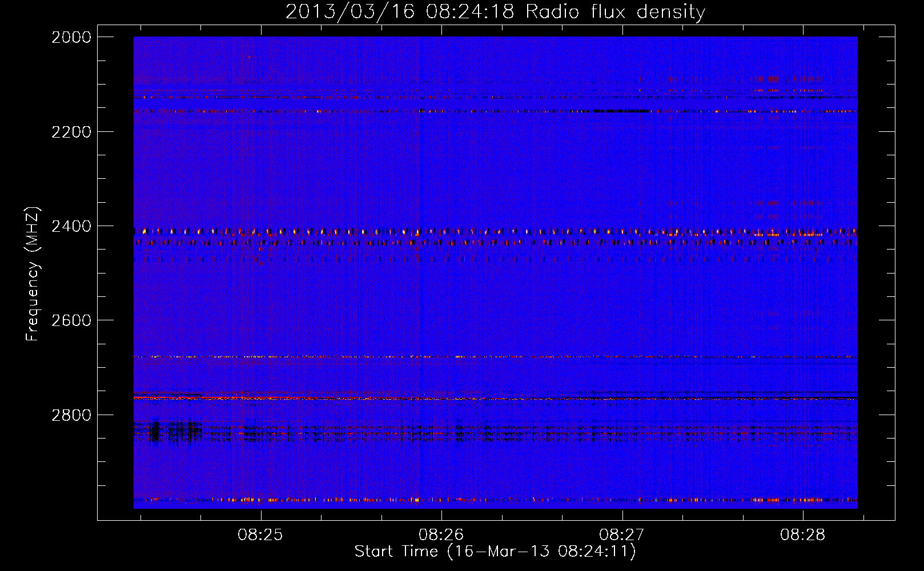Image resolution: width=924 pixels, height=571 pixels.
Task: Select the 2400 frequency axis label
Action: click(71, 226)
